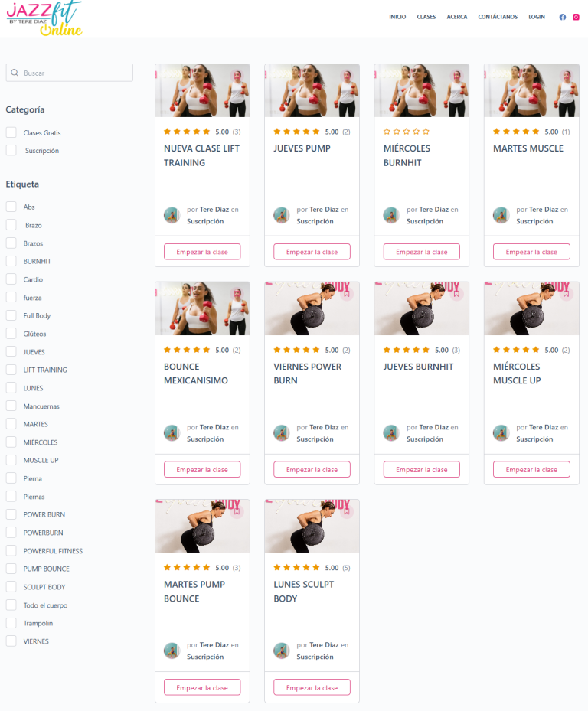The image size is (588, 711).
Task: Select the Trampolin tag checkbox
Action: pos(11,622)
